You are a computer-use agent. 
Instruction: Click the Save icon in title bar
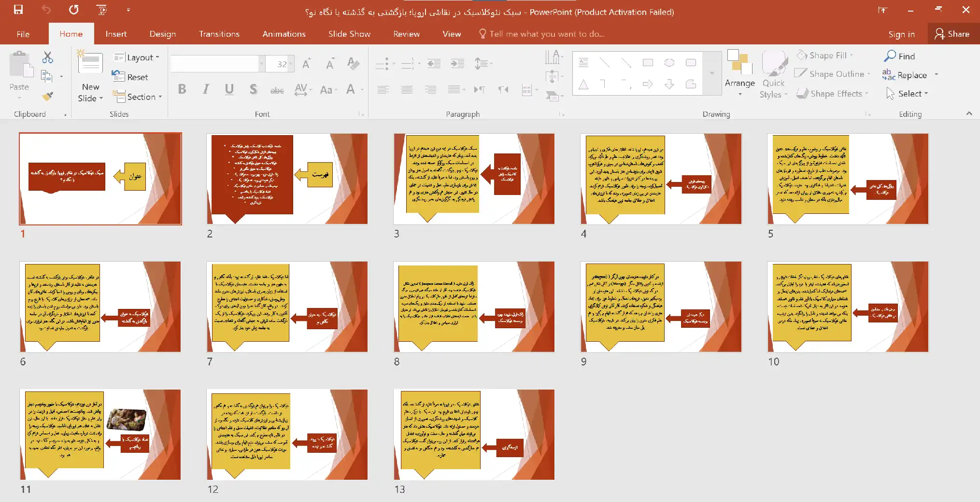[x=18, y=10]
